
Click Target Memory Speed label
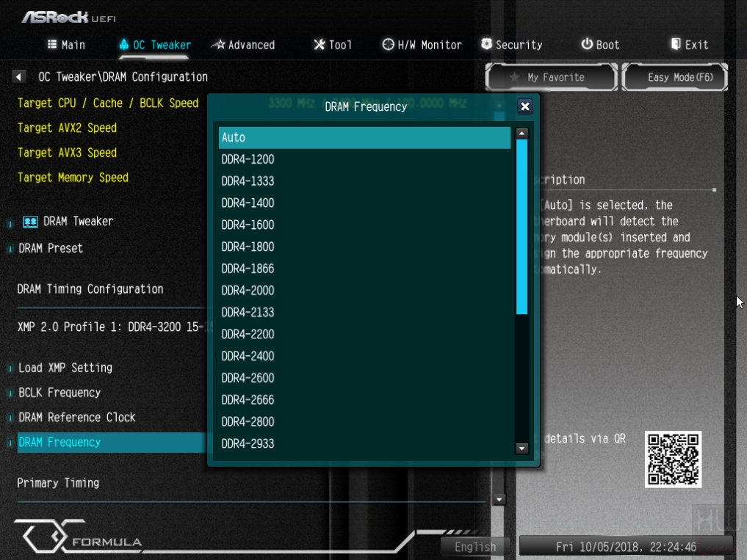tap(73, 178)
